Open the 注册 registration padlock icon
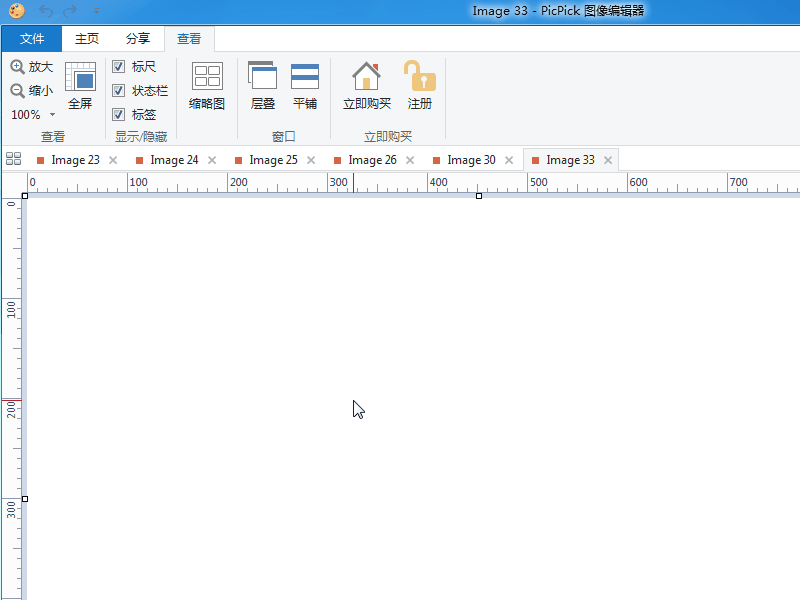Screen dimensions: 800x600 420,76
